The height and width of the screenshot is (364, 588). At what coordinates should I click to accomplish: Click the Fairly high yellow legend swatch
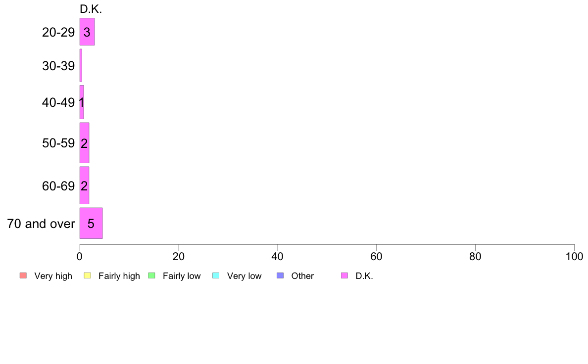click(x=88, y=275)
